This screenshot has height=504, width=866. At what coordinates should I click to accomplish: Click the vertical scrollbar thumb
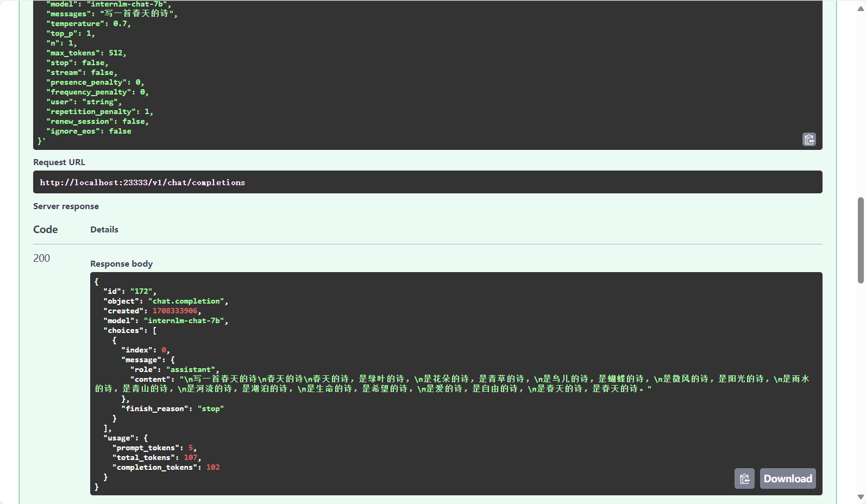coord(861,240)
